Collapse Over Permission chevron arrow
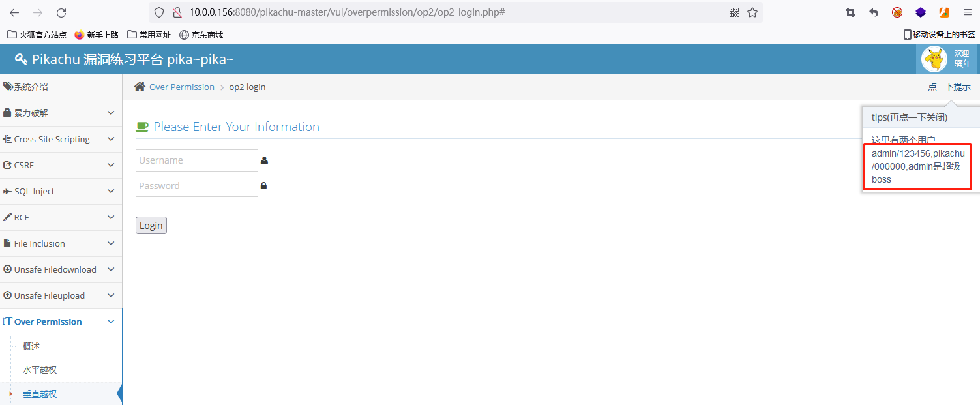980x405 pixels. pyautogui.click(x=111, y=322)
